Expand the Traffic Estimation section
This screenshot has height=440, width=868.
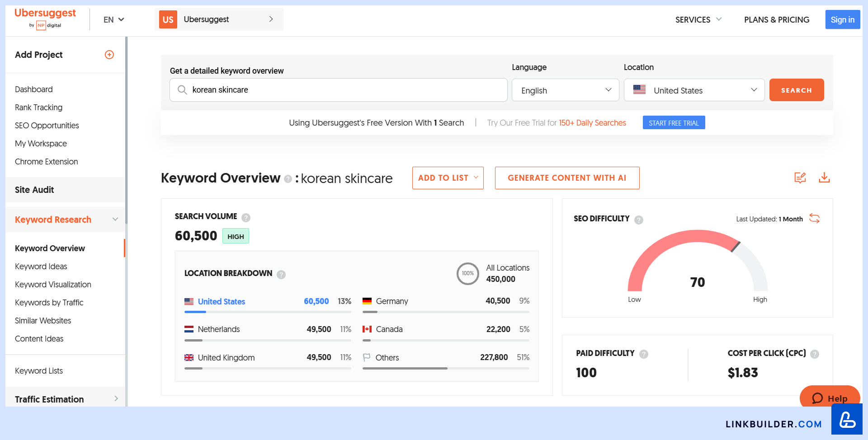tap(66, 399)
